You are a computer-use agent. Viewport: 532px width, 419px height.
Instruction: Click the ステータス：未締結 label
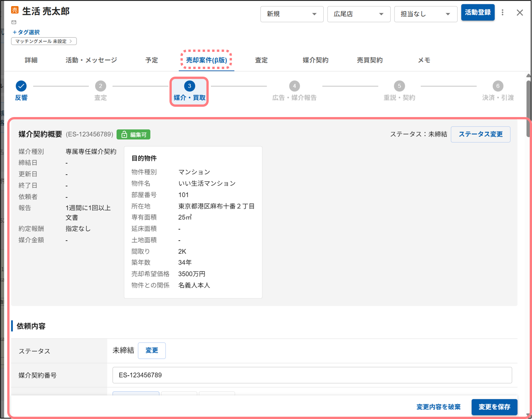coord(419,134)
